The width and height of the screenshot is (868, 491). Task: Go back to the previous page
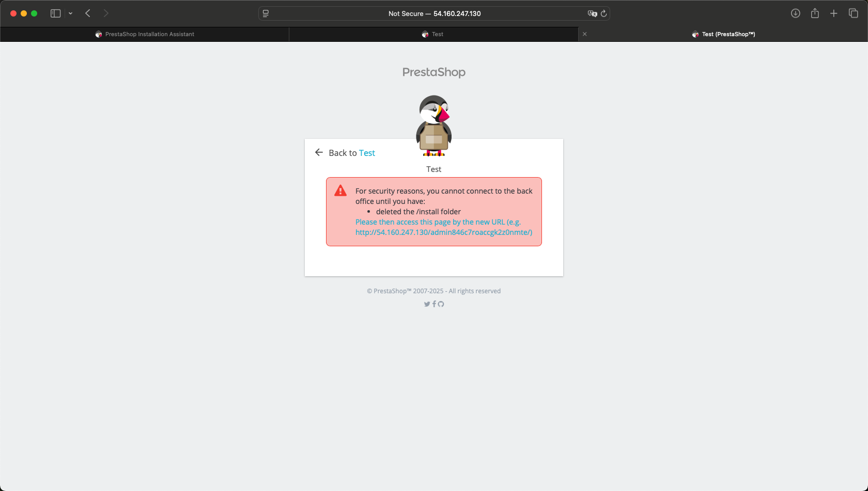(88, 13)
